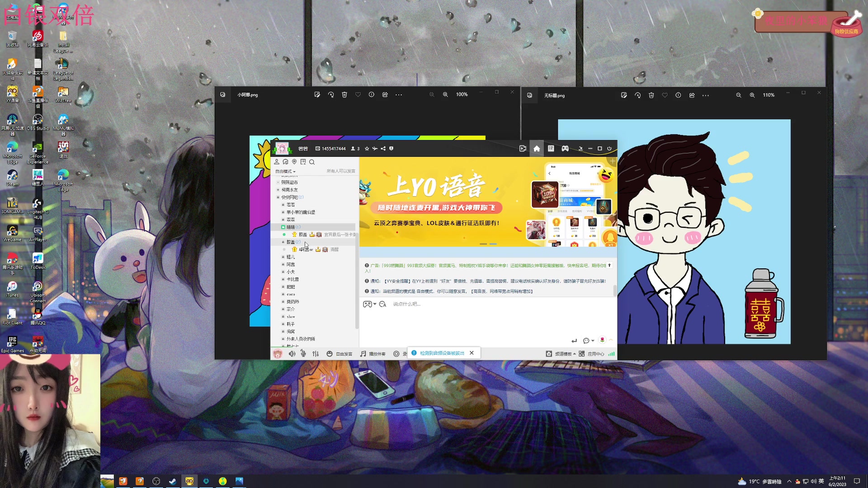The height and width of the screenshot is (488, 868).
Task: Click the report shield icon in the YY header
Action: (x=392, y=148)
